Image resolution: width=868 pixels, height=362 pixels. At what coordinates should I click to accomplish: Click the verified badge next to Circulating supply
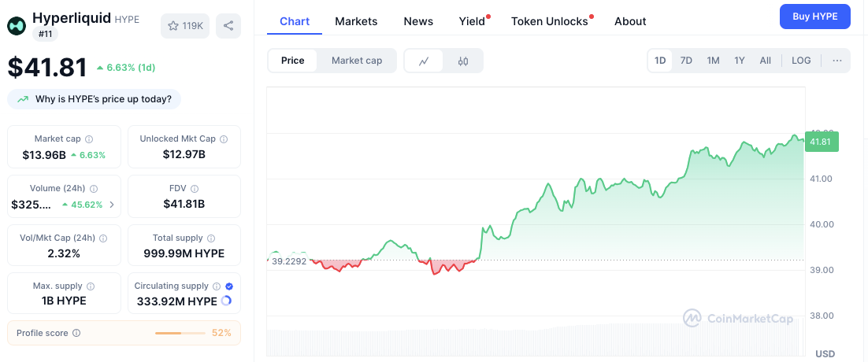[229, 286]
